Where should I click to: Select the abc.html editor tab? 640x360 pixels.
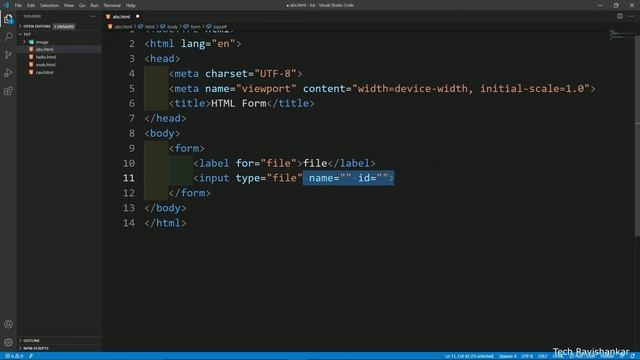122,17
